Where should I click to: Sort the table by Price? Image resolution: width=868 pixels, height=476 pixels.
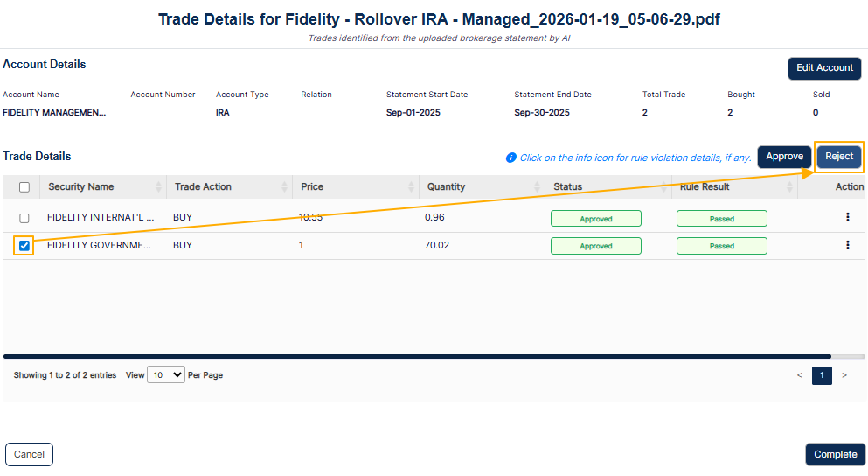[x=412, y=186]
